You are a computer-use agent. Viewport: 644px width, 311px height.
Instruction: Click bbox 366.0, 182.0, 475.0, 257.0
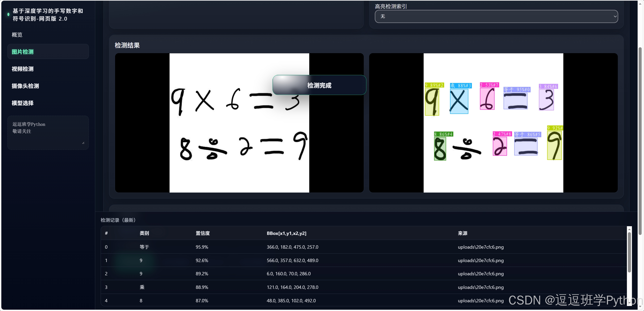pos(292,247)
